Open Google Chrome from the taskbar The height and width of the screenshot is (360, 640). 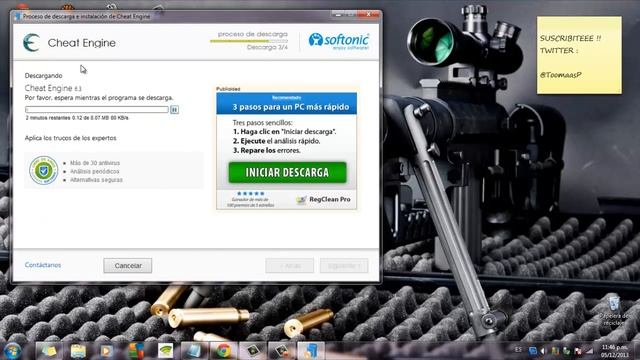pos(223,351)
